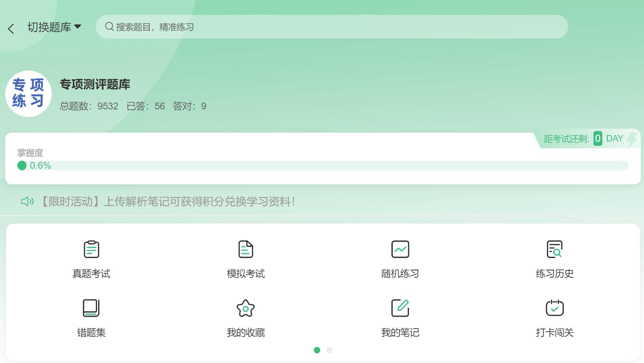Click the 随机练习 label

(x=400, y=274)
